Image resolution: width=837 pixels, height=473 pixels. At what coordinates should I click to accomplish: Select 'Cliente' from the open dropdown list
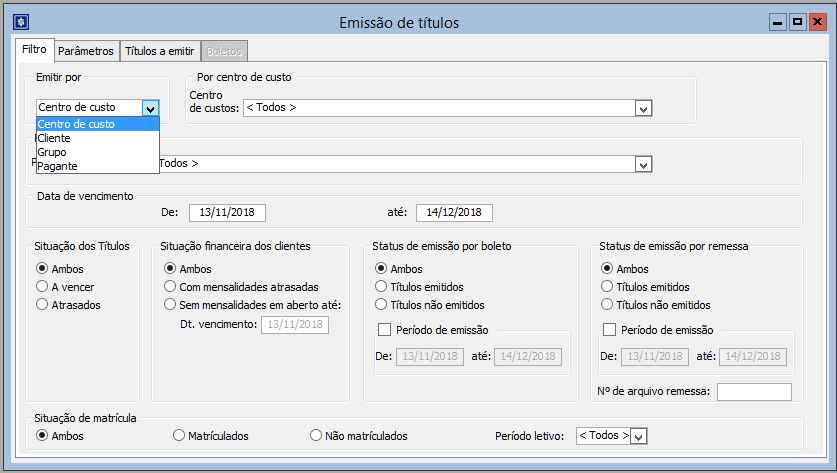click(x=55, y=138)
